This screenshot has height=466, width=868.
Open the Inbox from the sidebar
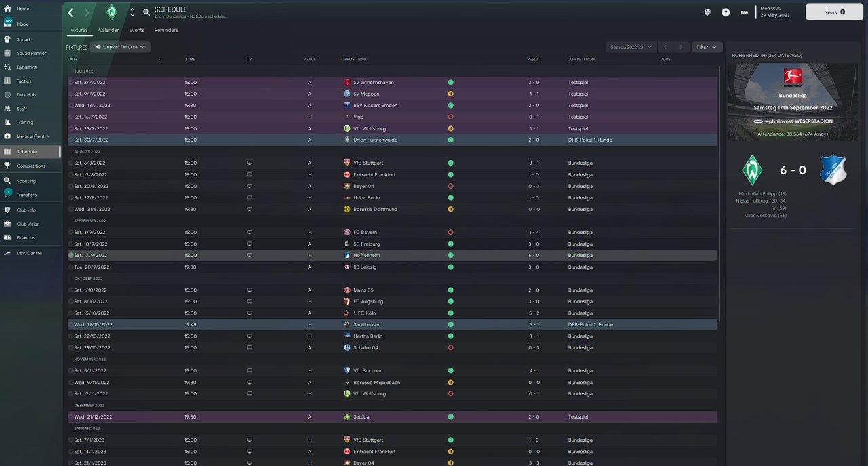pos(22,24)
